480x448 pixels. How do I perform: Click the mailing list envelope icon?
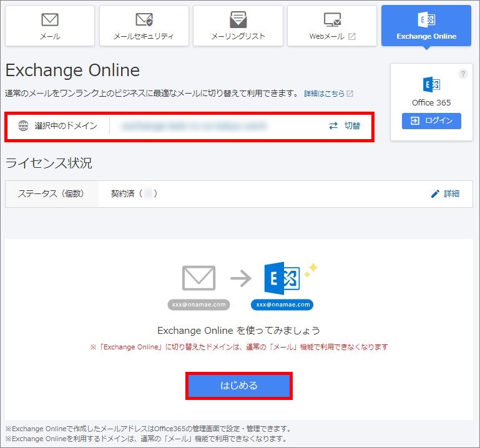pos(238,19)
